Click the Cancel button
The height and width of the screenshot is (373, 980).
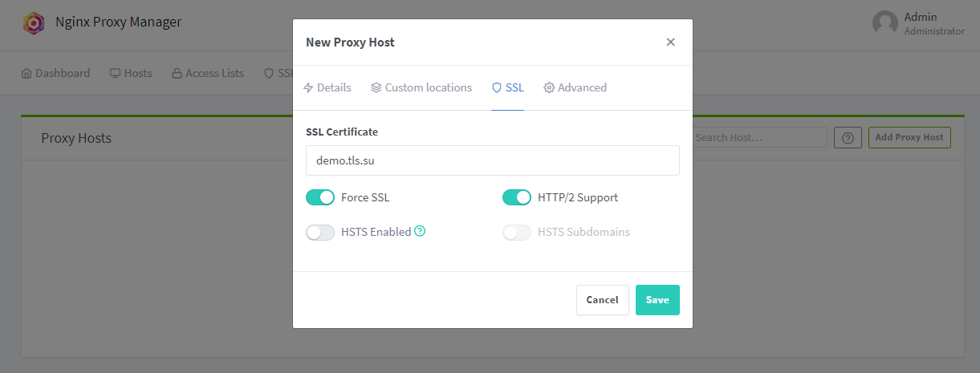pyautogui.click(x=603, y=300)
